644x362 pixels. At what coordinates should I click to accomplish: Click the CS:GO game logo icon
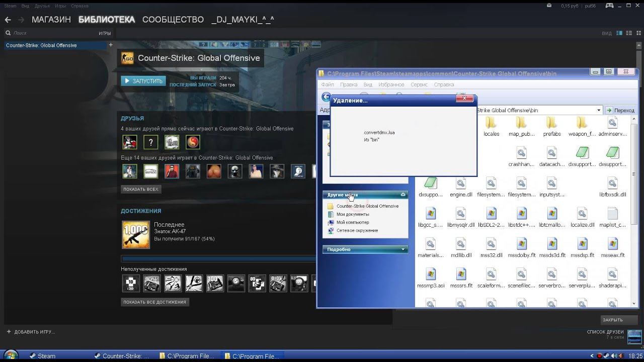click(x=127, y=58)
